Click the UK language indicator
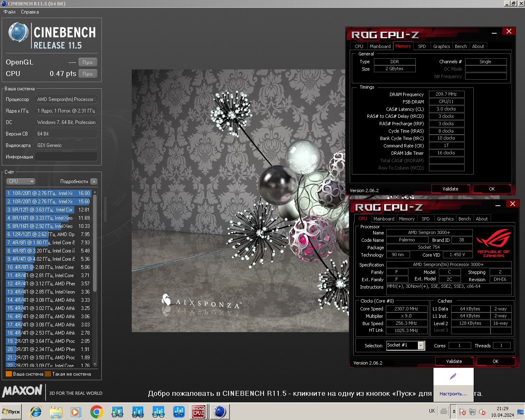Viewport: 525px width, 420px height. [x=432, y=411]
